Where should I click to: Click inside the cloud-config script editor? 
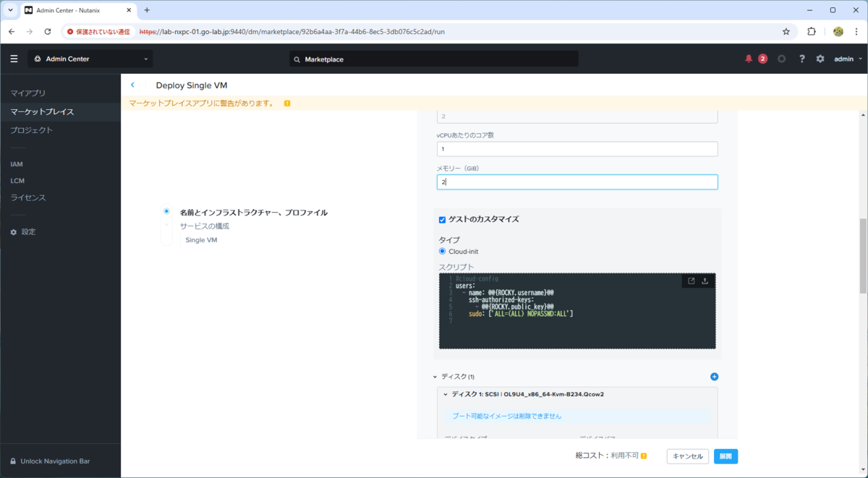577,311
